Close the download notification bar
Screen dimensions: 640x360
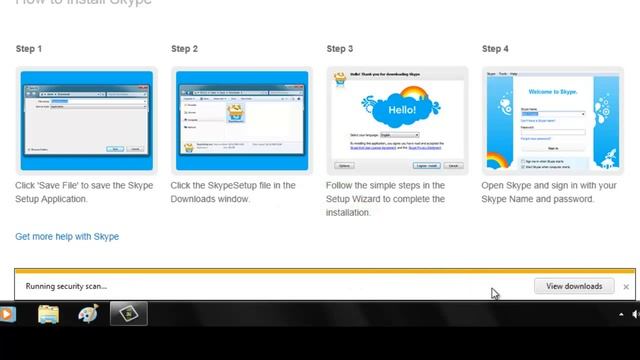coord(626,287)
